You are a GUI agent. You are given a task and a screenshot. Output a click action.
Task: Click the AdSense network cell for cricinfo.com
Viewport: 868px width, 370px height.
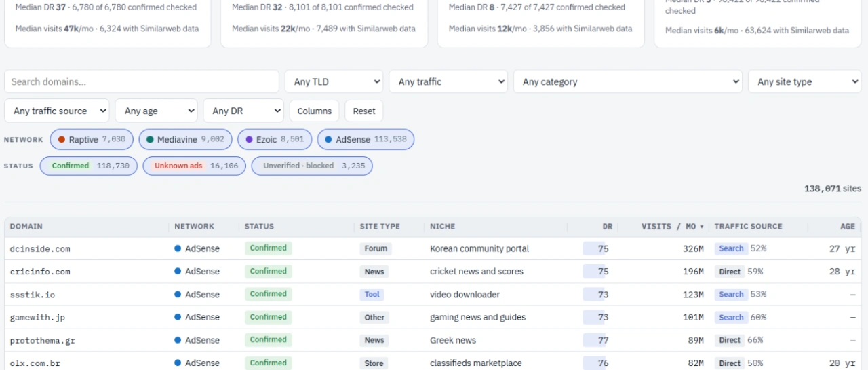197,271
